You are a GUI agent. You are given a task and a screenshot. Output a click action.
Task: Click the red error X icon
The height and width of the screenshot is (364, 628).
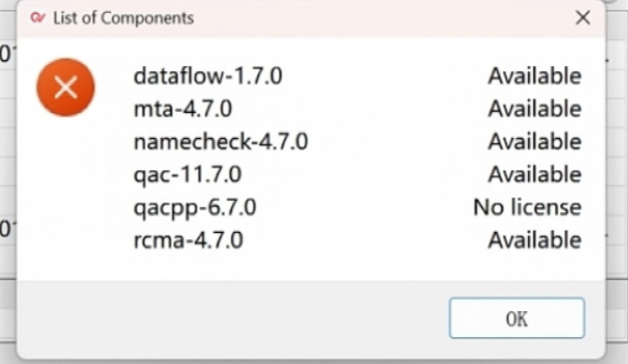click(x=65, y=87)
